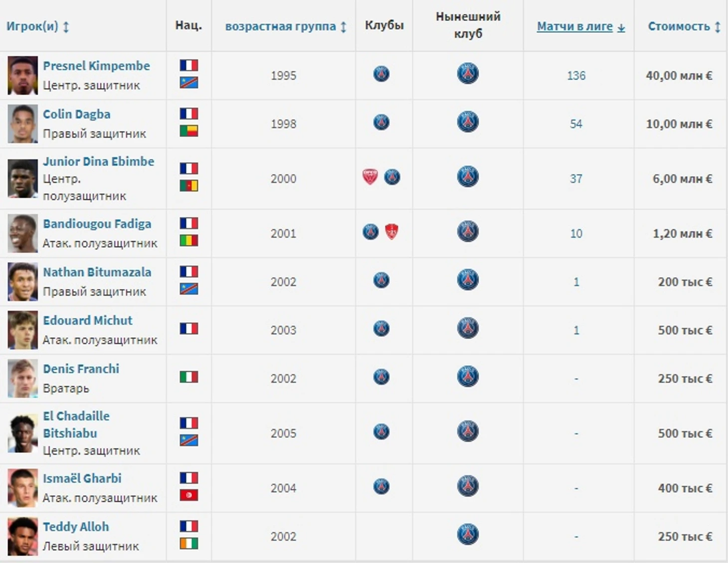Click the Матчи в лиге header link

click(x=575, y=26)
